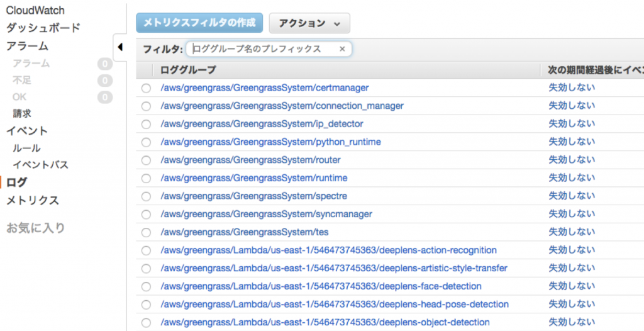Viewport: 644px width, 331px height.
Task: Select radio button for GreengrassSystem/syncmanager
Action: pos(146,215)
